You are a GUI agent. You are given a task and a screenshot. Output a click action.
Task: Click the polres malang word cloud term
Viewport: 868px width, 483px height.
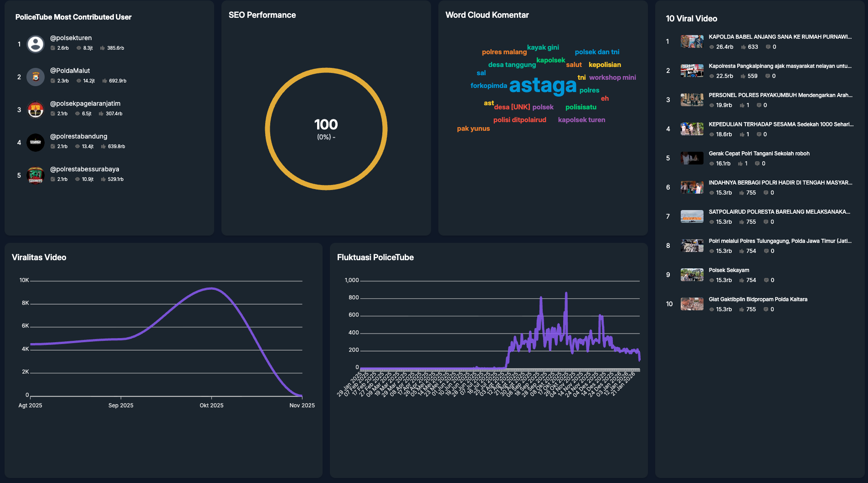click(505, 52)
